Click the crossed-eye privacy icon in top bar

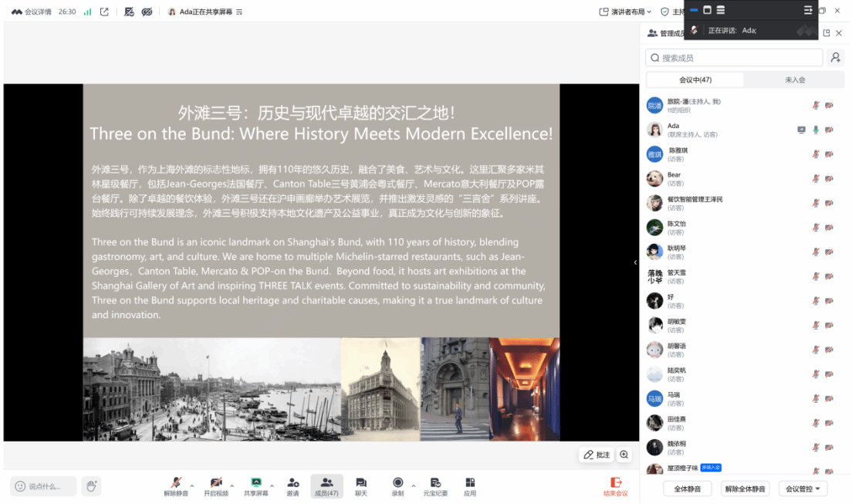(x=147, y=12)
